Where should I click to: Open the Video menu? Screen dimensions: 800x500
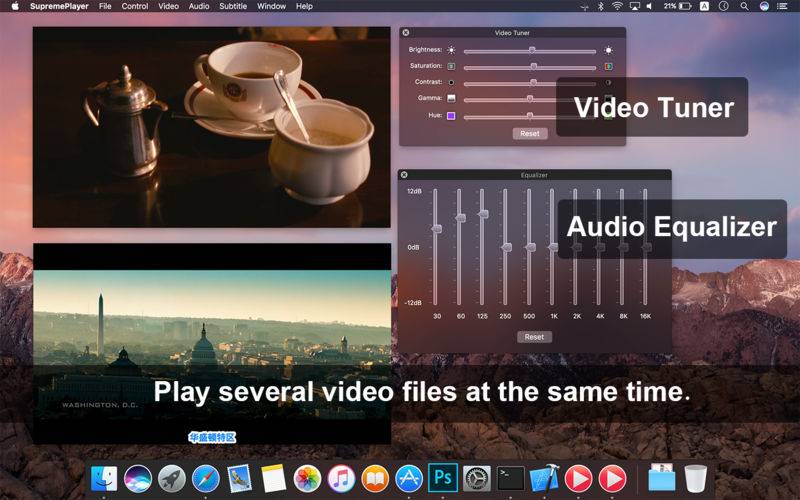tap(168, 6)
